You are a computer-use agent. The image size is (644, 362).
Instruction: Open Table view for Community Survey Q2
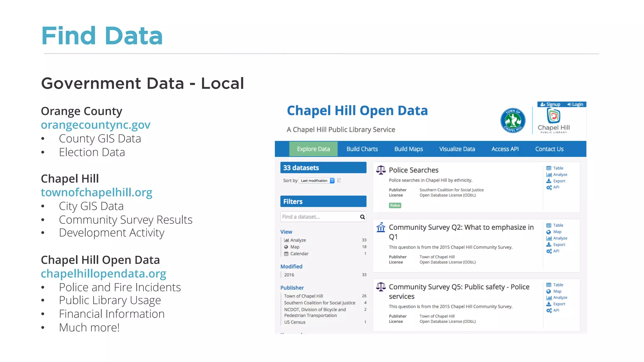click(x=555, y=225)
